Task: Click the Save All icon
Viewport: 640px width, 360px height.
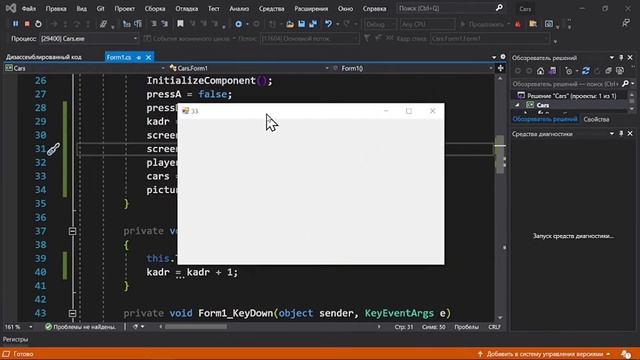Action: pyautogui.click(x=313, y=24)
